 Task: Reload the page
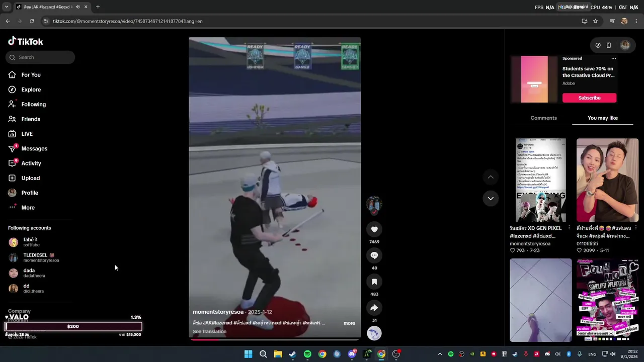click(32, 21)
